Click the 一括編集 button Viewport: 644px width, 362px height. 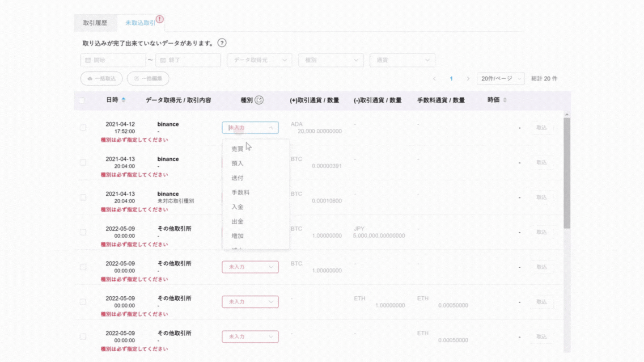point(148,79)
